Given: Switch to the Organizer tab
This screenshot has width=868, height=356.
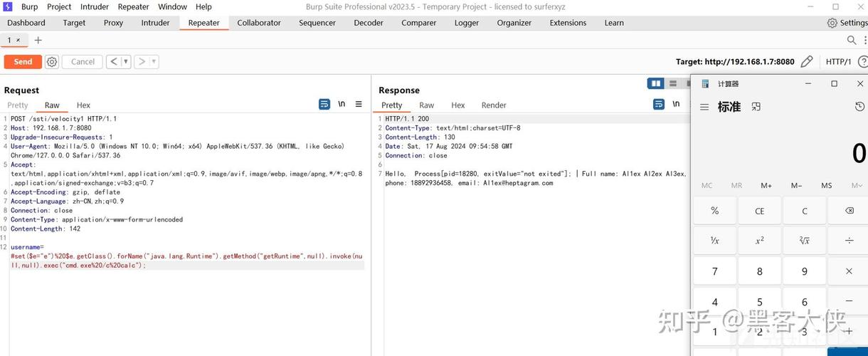Looking at the screenshot, I should (514, 23).
